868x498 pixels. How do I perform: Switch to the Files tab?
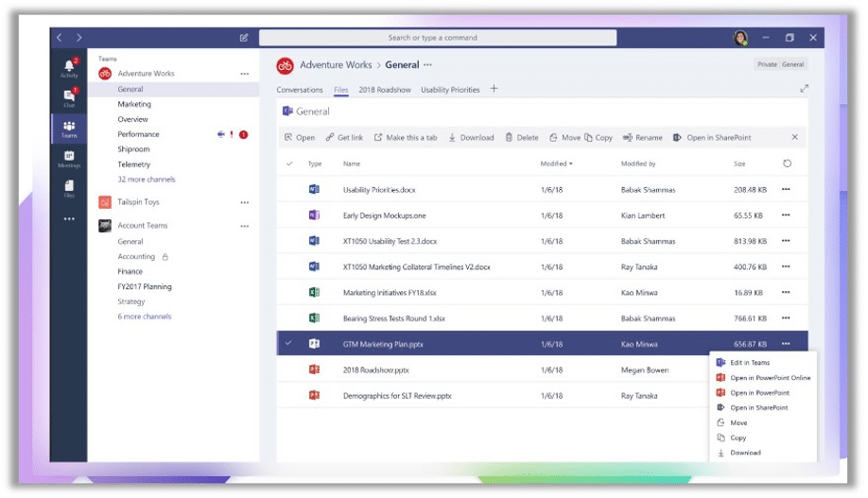341,90
